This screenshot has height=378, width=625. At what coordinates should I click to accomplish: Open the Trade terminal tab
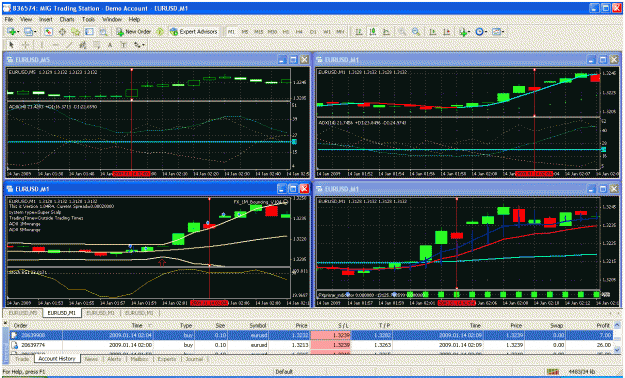tap(22, 359)
